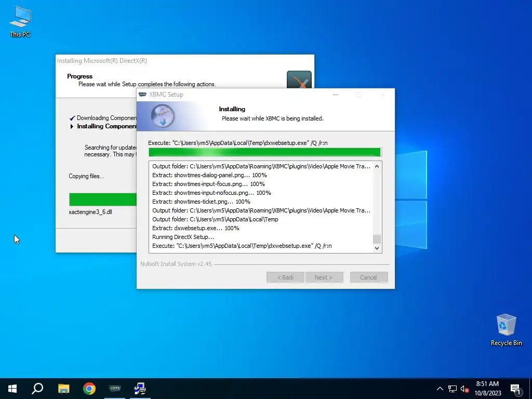Viewport: 532px width, 399px height.
Task: Select log line 'Extract: dxwebsetup.exe... 100%'
Action: [x=195, y=228]
